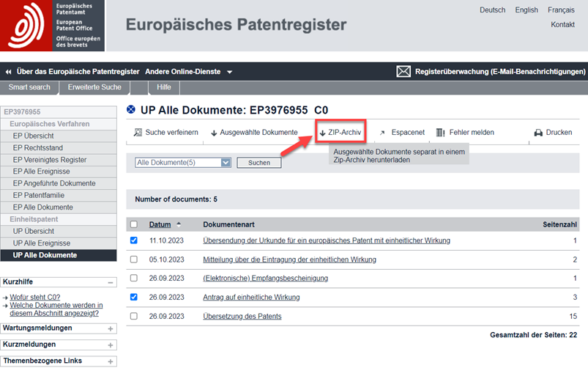The image size is (588, 368).
Task: Sort documents by Datum column
Action: [160, 224]
